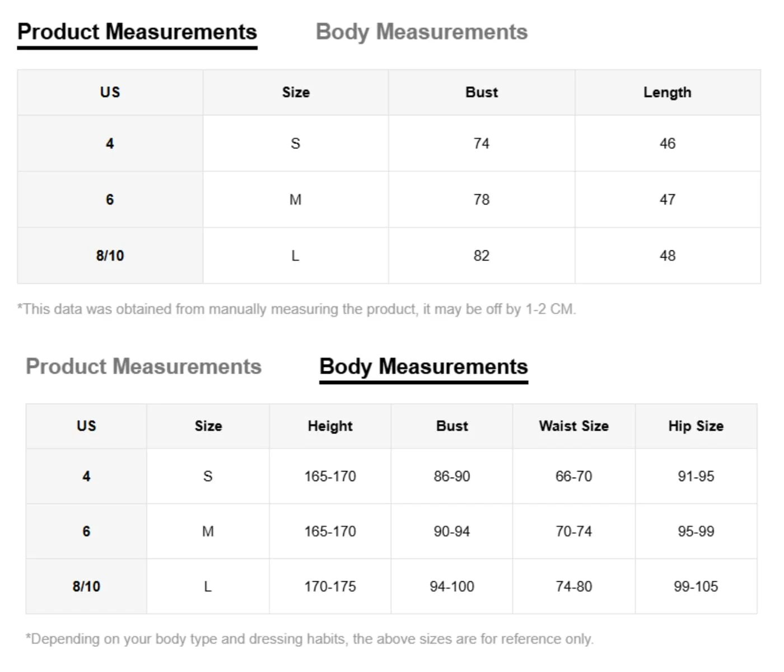Click the body type reference note
The height and width of the screenshot is (672, 784).
pos(310,639)
